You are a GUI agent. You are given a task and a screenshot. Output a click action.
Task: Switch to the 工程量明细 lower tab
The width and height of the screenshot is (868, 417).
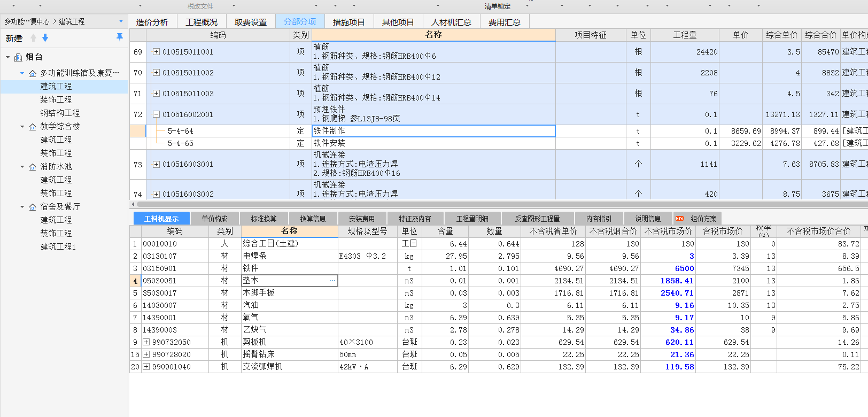472,219
